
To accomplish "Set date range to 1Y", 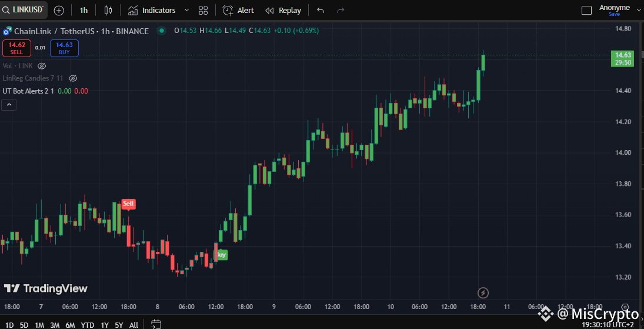I will (x=104, y=325).
